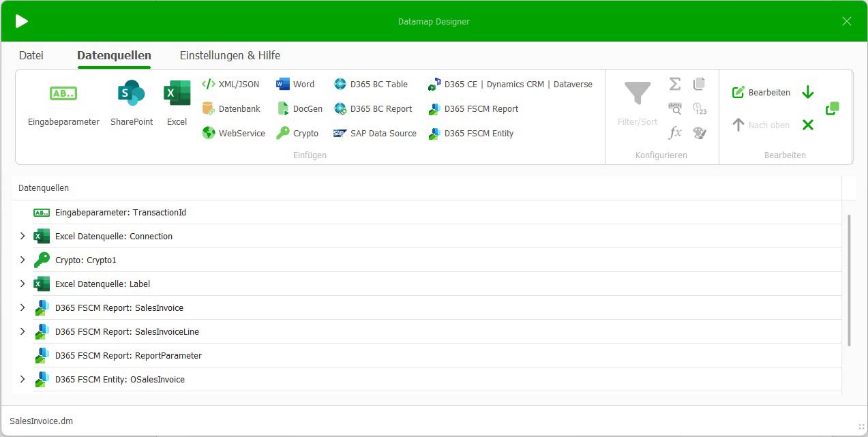Click the green duplicate icon

(832, 108)
